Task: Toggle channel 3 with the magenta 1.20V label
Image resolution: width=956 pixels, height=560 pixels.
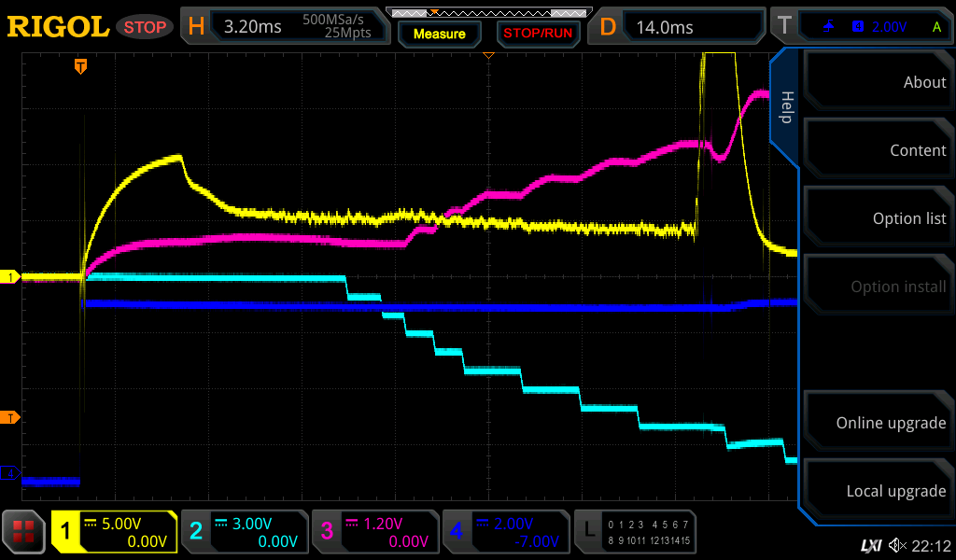Action: coord(375,532)
